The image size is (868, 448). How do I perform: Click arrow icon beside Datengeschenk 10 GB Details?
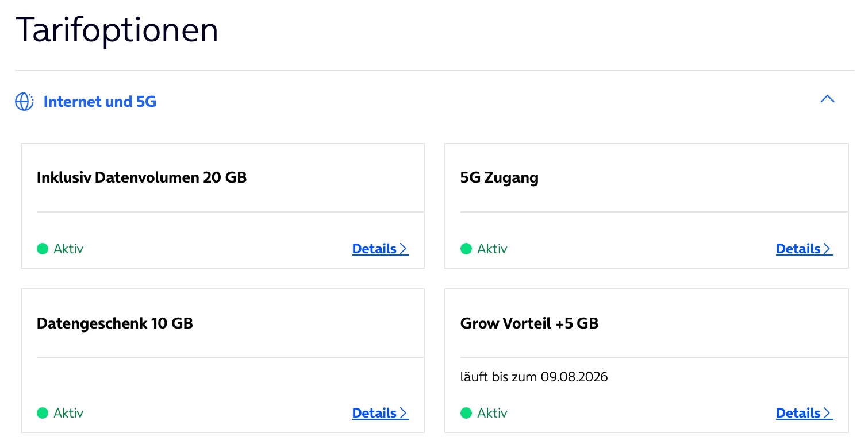(404, 413)
